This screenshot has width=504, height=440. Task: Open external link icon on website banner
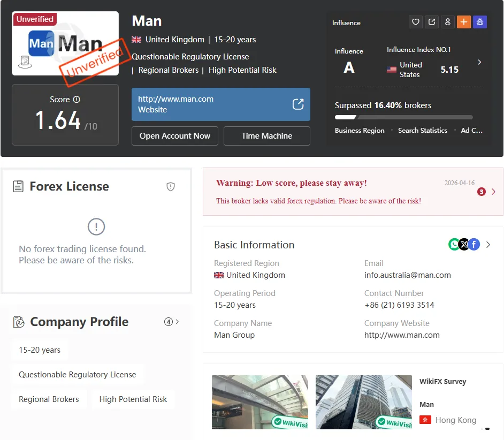tap(298, 104)
